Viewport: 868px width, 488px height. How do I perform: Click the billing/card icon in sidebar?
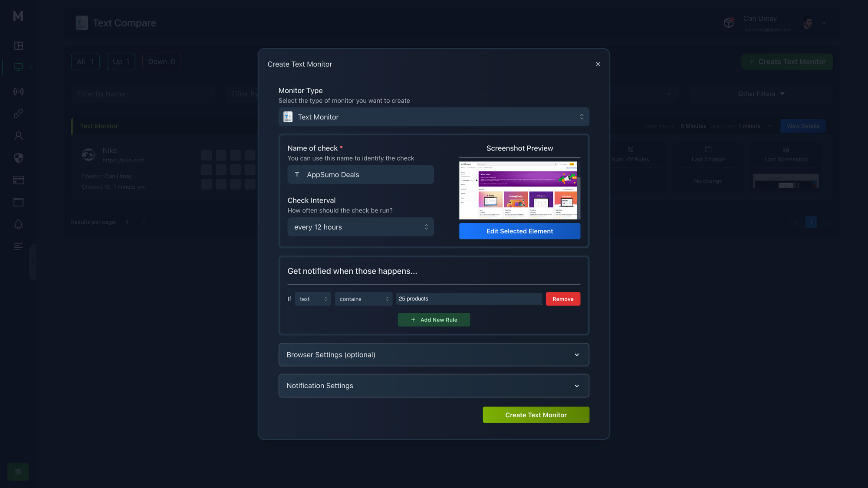(x=18, y=180)
